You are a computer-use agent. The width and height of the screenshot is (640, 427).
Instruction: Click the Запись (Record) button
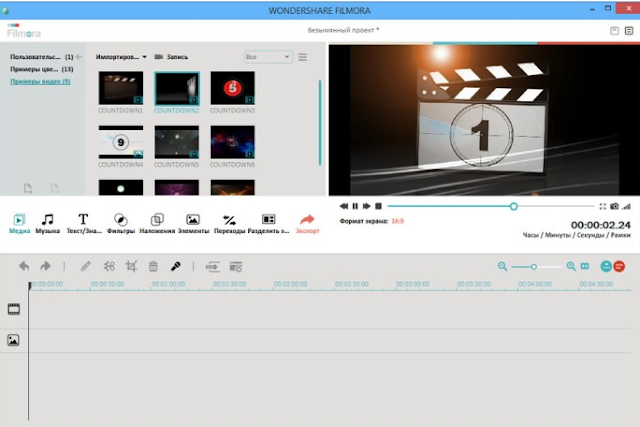pyautogui.click(x=171, y=57)
